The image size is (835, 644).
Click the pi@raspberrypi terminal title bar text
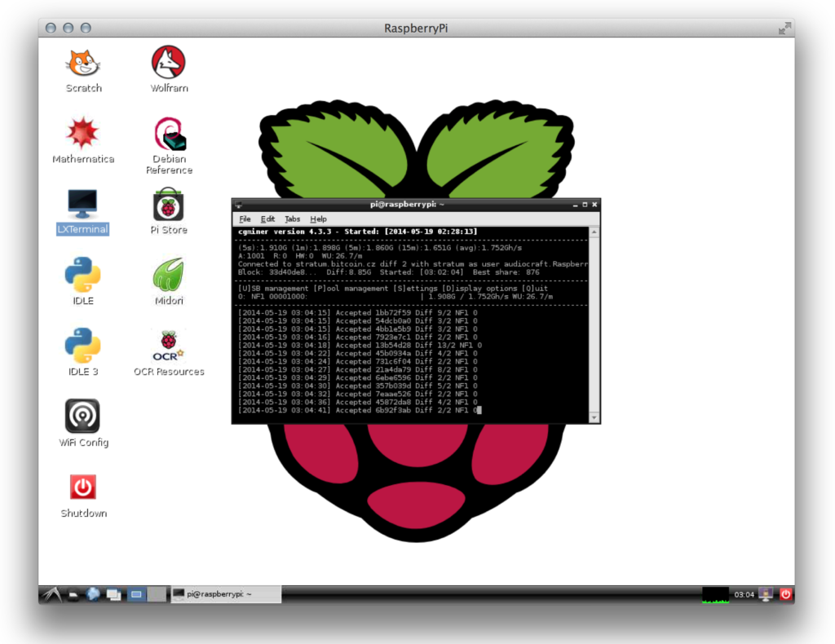[x=407, y=204]
